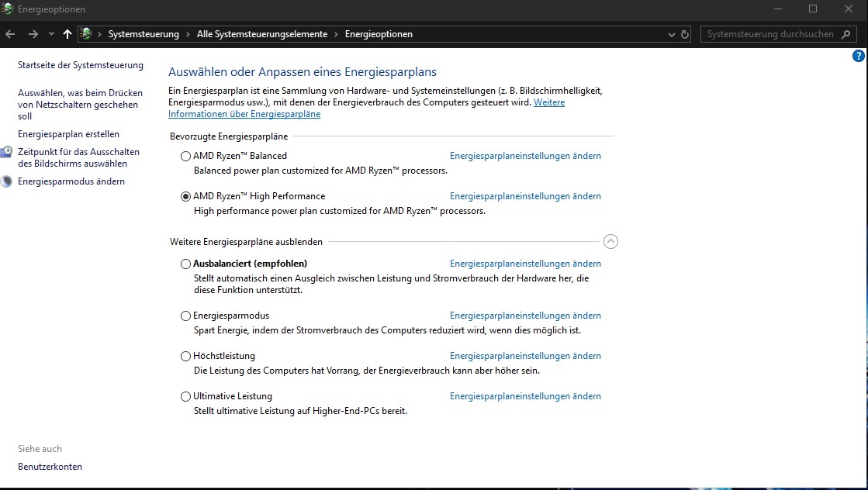Open address bar history dropdown
The height and width of the screenshot is (490, 868).
(x=672, y=34)
